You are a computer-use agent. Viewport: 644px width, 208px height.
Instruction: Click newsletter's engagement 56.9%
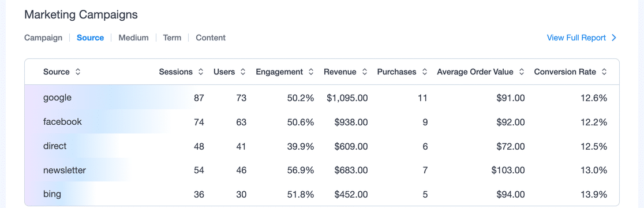point(301,170)
